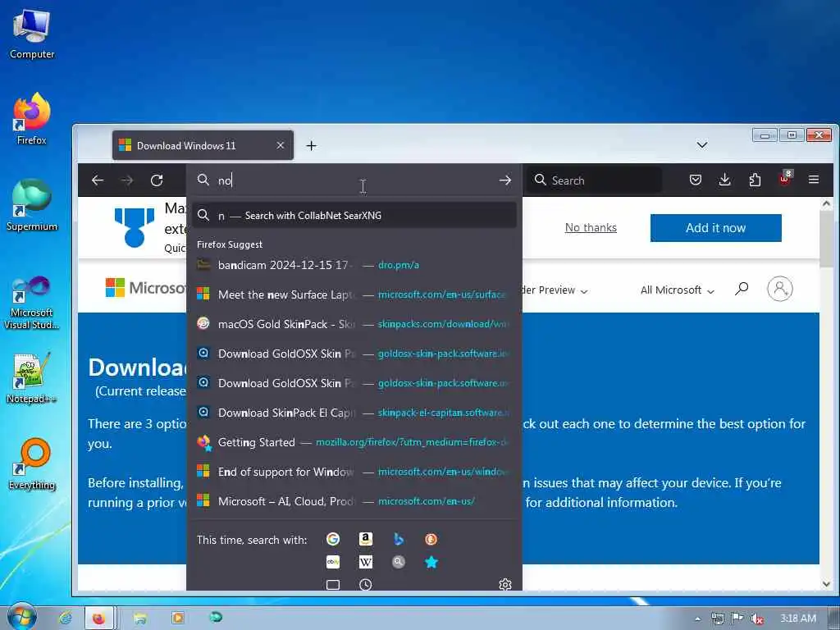840x630 pixels.
Task: Reload the current page
Action: (157, 180)
